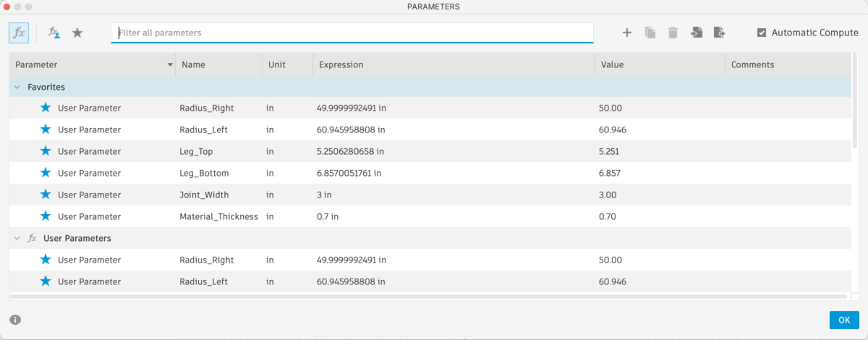
Task: Uncheck the Automatic Compute checkbox
Action: (x=762, y=33)
